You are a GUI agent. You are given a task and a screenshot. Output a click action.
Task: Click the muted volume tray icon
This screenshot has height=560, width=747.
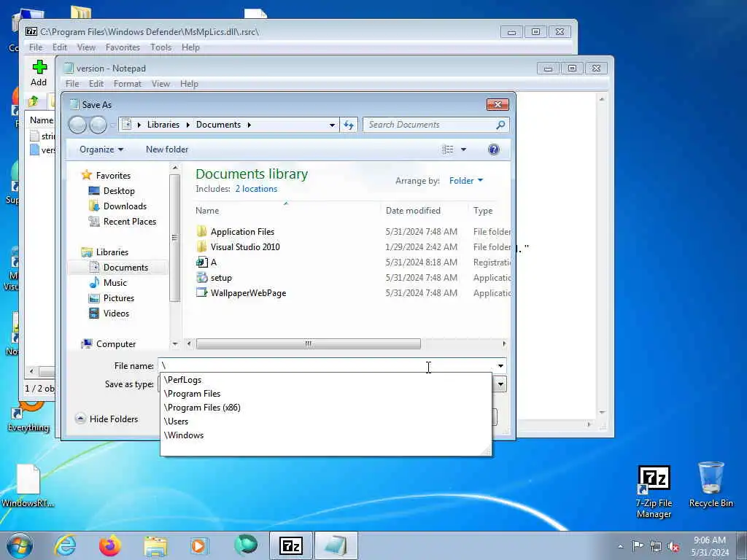[673, 546]
